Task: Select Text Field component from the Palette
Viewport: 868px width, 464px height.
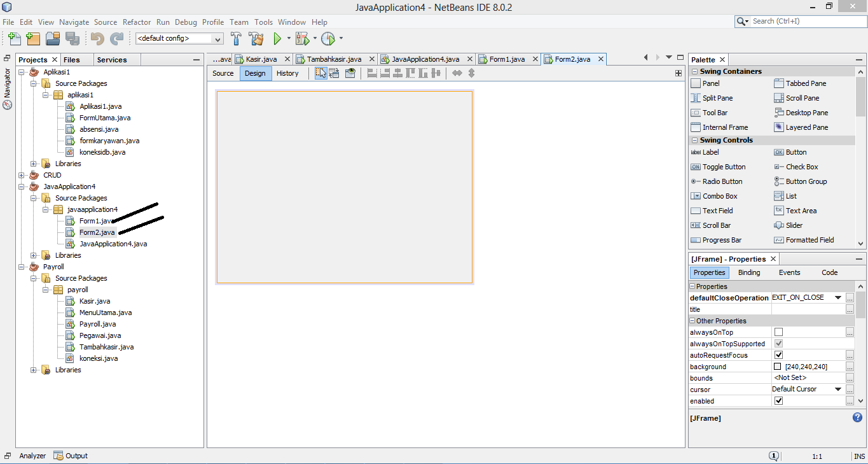Action: click(x=712, y=211)
